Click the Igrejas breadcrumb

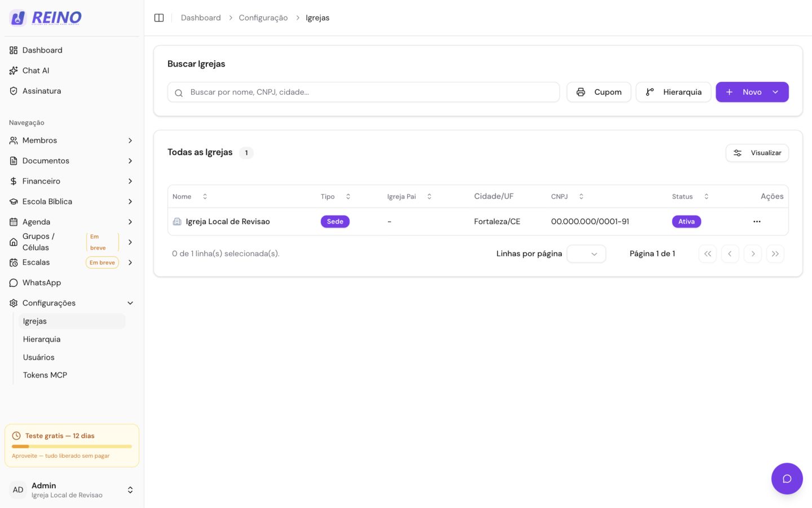click(x=317, y=18)
